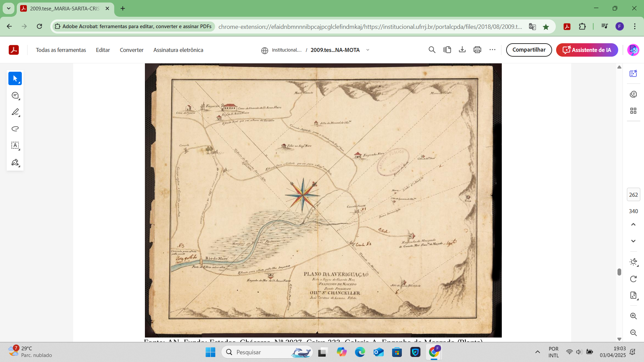The height and width of the screenshot is (362, 644).
Task: Print the document
Action: (477, 50)
